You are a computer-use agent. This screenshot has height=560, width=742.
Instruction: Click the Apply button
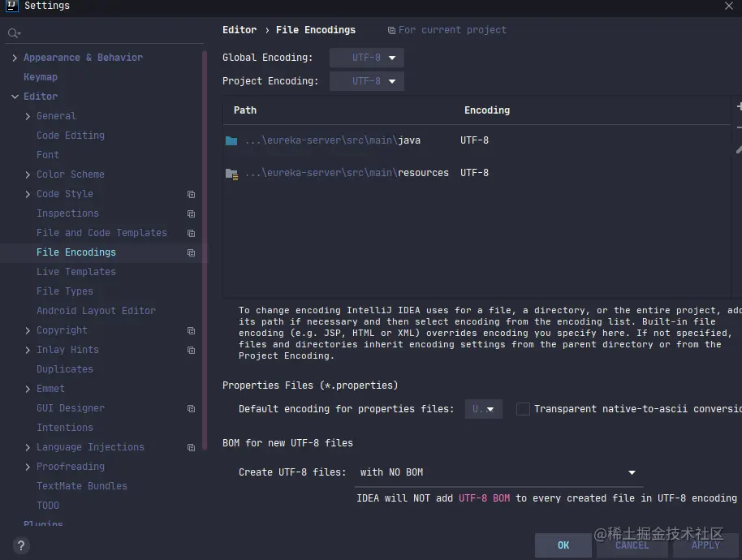pyautogui.click(x=705, y=545)
